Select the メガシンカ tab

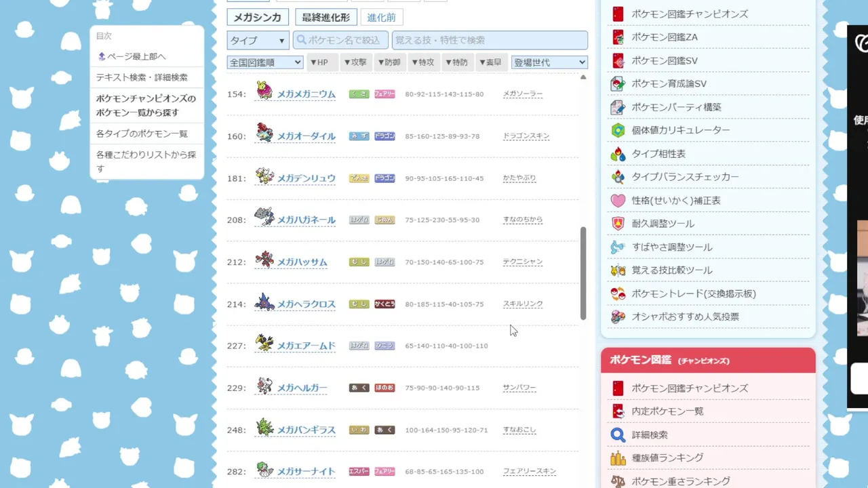click(x=258, y=18)
